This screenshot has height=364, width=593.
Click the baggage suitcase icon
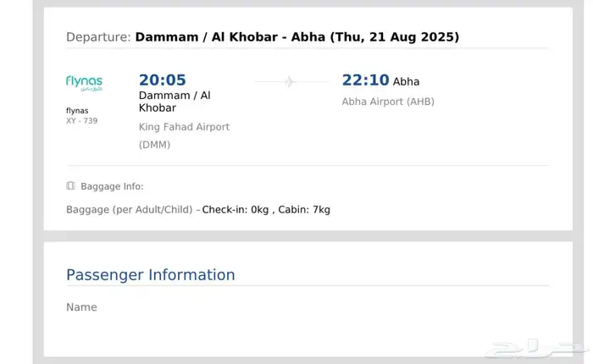pos(70,185)
